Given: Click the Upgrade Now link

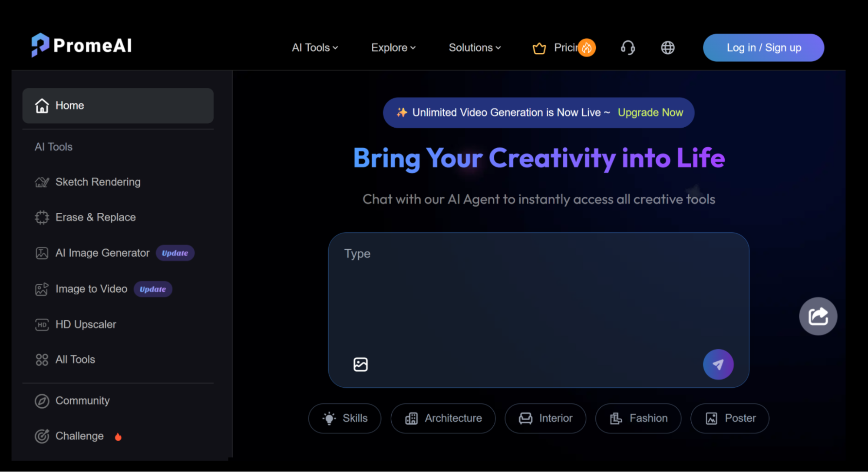Looking at the screenshot, I should pyautogui.click(x=650, y=112).
